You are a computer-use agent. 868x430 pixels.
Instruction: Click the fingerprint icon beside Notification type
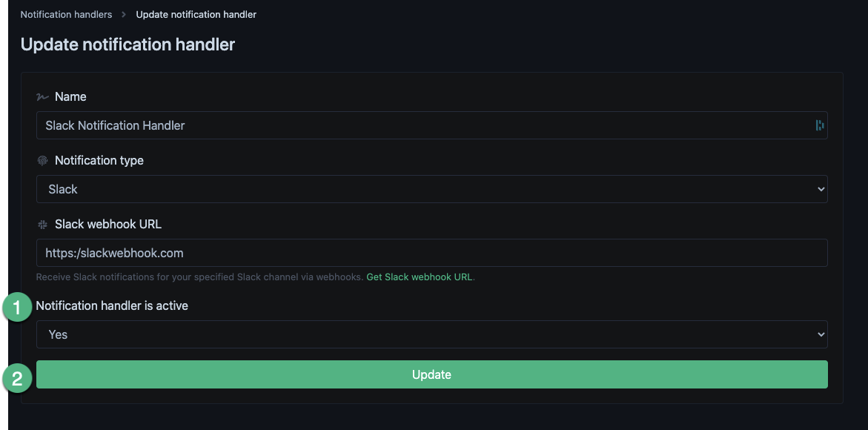pos(42,161)
